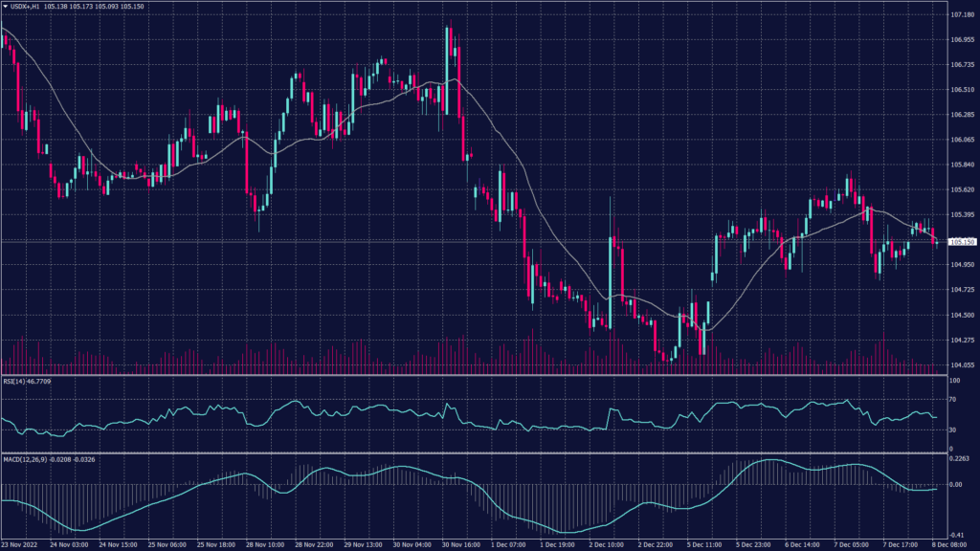Select the current price tag 105.150

point(961,242)
